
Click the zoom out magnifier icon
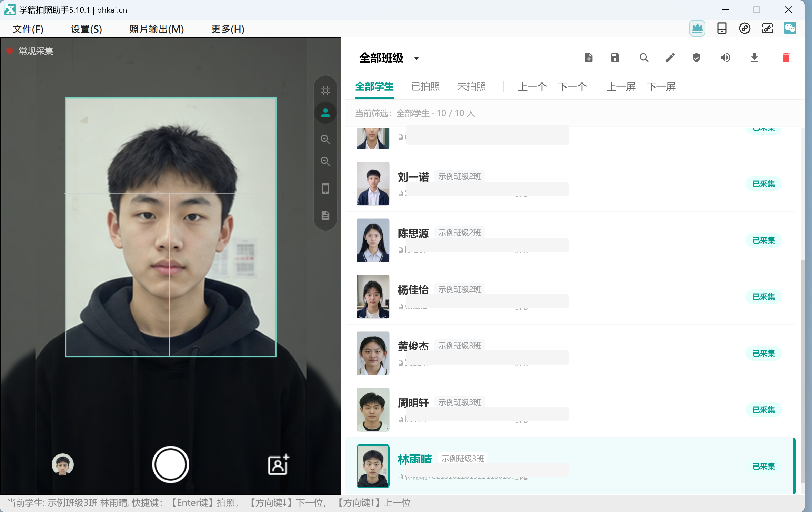(x=325, y=161)
